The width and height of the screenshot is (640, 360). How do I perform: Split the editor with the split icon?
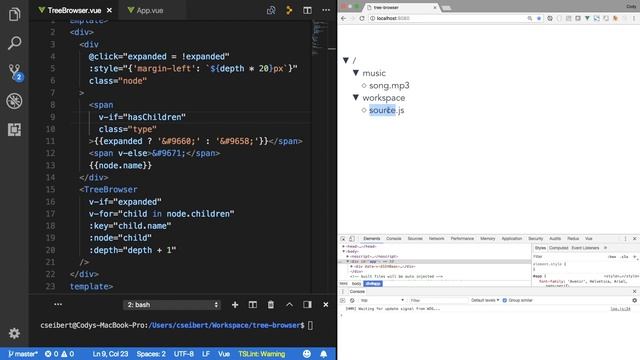pos(307,10)
